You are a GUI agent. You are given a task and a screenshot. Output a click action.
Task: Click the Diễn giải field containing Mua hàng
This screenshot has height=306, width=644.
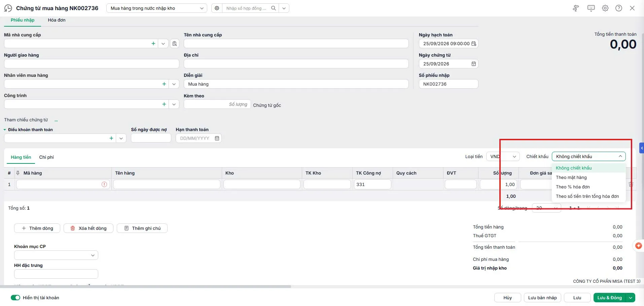[296, 84]
